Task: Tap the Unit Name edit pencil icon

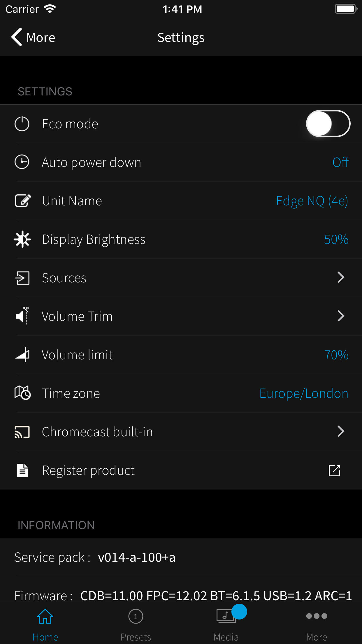Action: click(23, 201)
